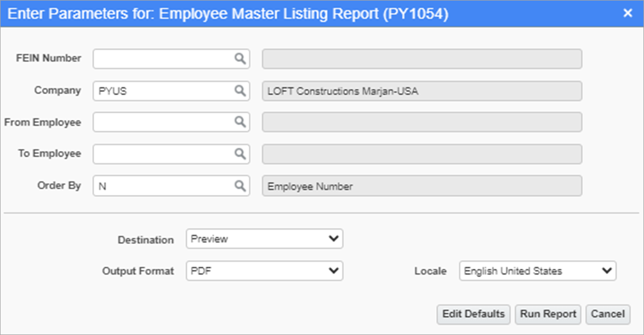Click the LOFT Constructions Marjan-USA description field

point(422,91)
